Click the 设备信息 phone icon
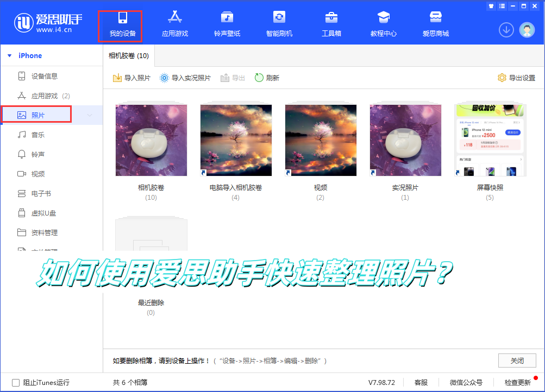545x392 pixels. coord(22,76)
